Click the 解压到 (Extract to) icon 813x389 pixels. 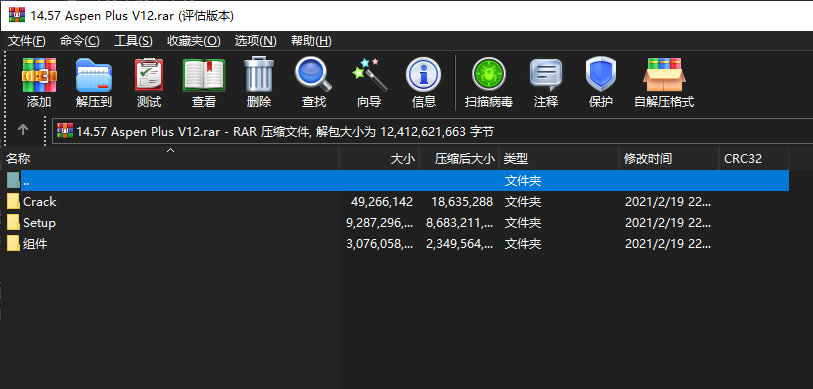pyautogui.click(x=94, y=75)
